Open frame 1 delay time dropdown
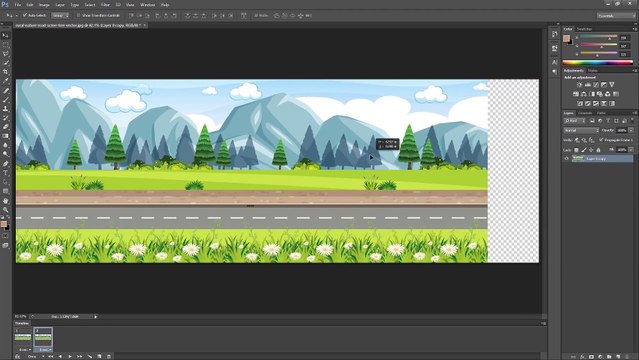Viewport: 639px width, 360px height. point(25,350)
